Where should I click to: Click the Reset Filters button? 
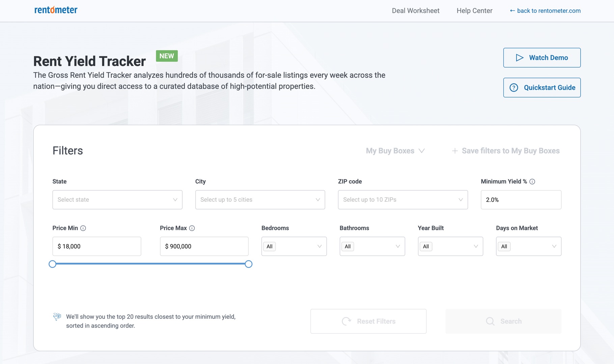pyautogui.click(x=368, y=321)
